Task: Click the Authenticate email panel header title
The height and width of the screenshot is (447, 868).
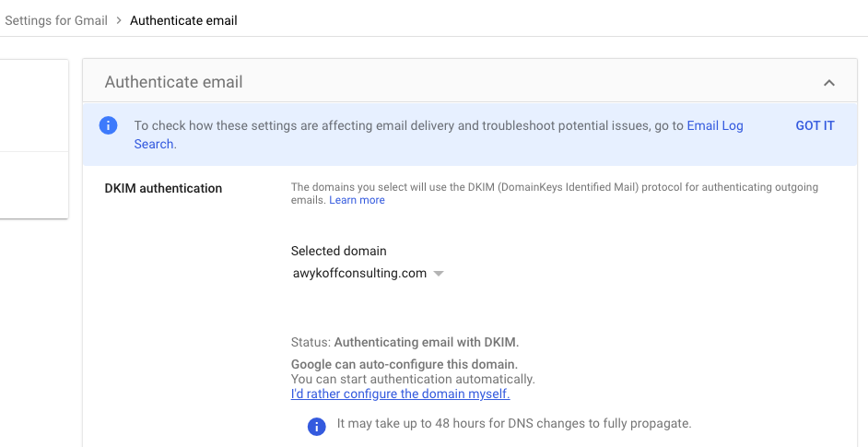Action: pyautogui.click(x=173, y=82)
